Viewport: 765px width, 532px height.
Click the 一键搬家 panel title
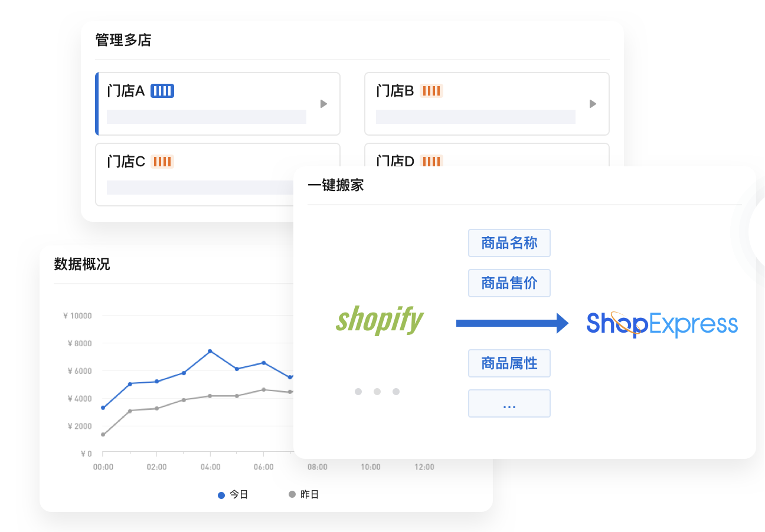(x=336, y=185)
